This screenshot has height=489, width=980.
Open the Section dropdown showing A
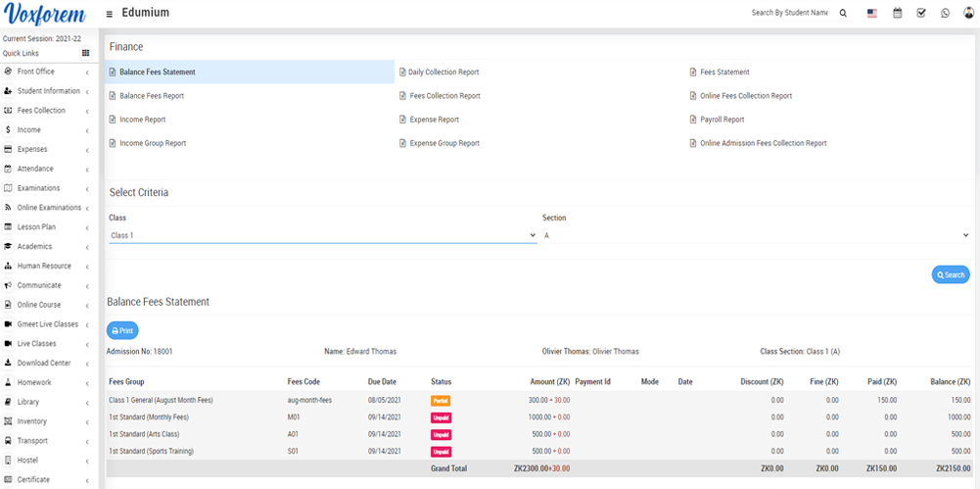(x=755, y=235)
